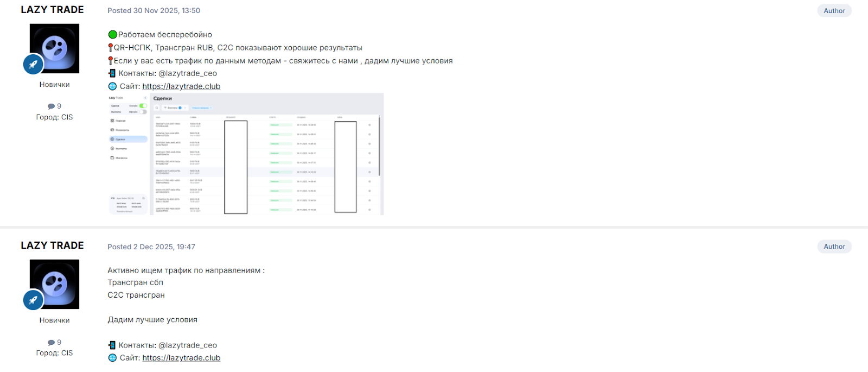Open the Posted 30 Nov 2025, 13:50 timestamp link
This screenshot has height=372, width=868.
(154, 11)
